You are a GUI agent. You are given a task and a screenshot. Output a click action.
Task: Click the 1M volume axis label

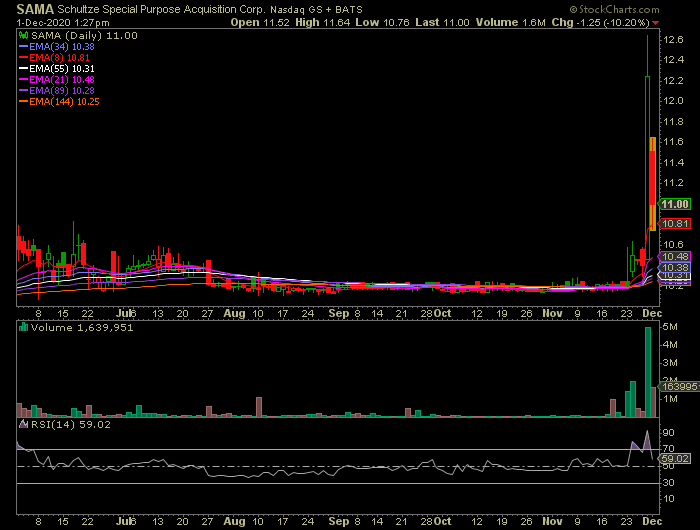(670, 399)
